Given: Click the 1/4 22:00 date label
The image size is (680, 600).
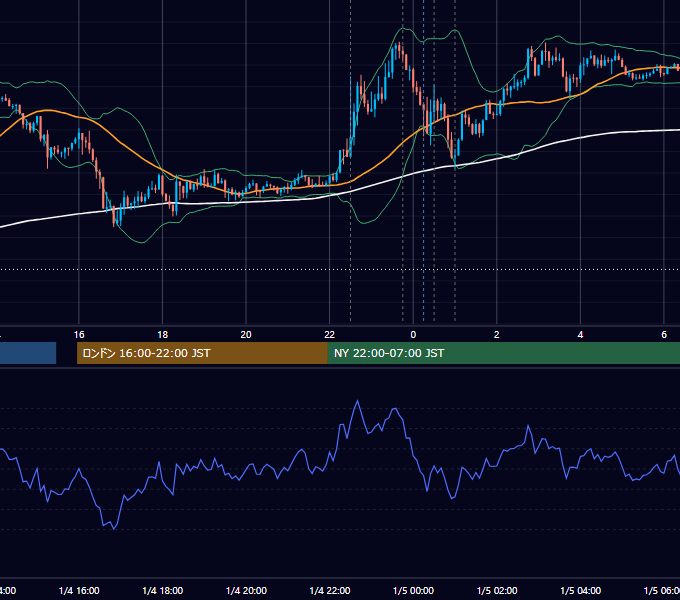Looking at the screenshot, I should [x=330, y=591].
